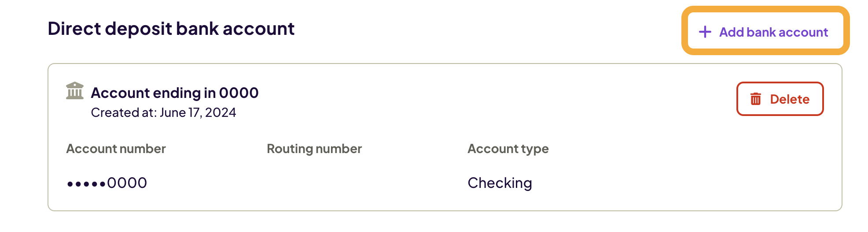
Task: Click the bank building icon
Action: pyautogui.click(x=75, y=91)
